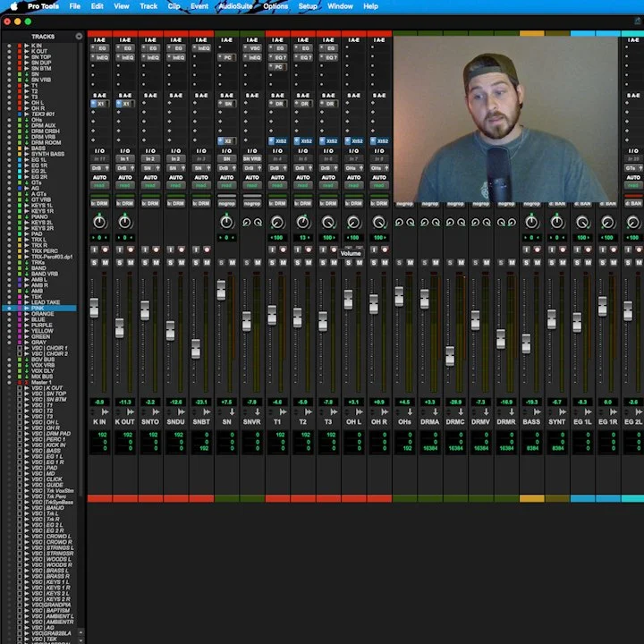644x644 pixels.
Task: Open the VSC insert on SNVR channel
Action: coord(252,48)
